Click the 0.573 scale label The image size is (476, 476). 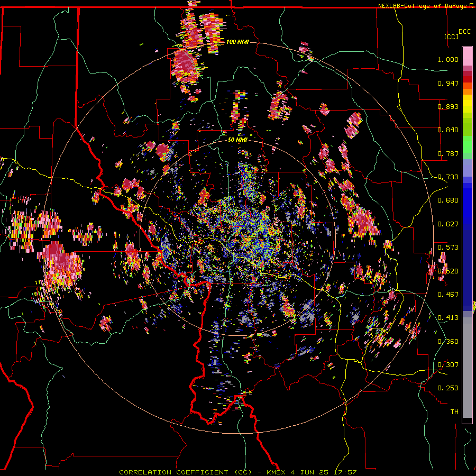pos(448,248)
